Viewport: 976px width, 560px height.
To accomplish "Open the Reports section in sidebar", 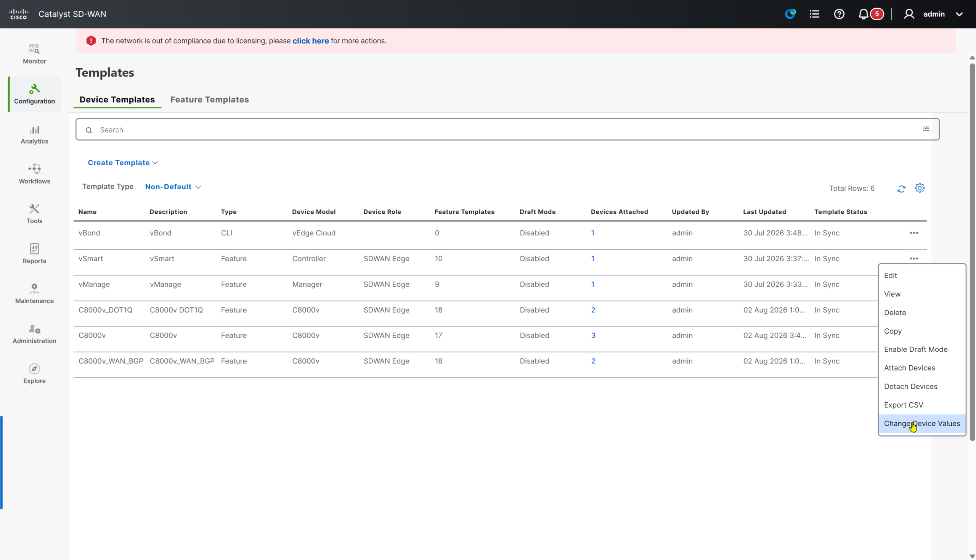I will click(x=34, y=254).
